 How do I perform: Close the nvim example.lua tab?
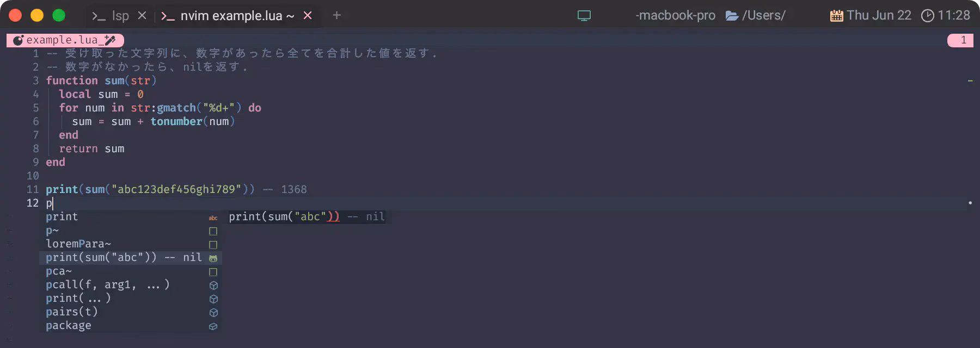click(308, 15)
